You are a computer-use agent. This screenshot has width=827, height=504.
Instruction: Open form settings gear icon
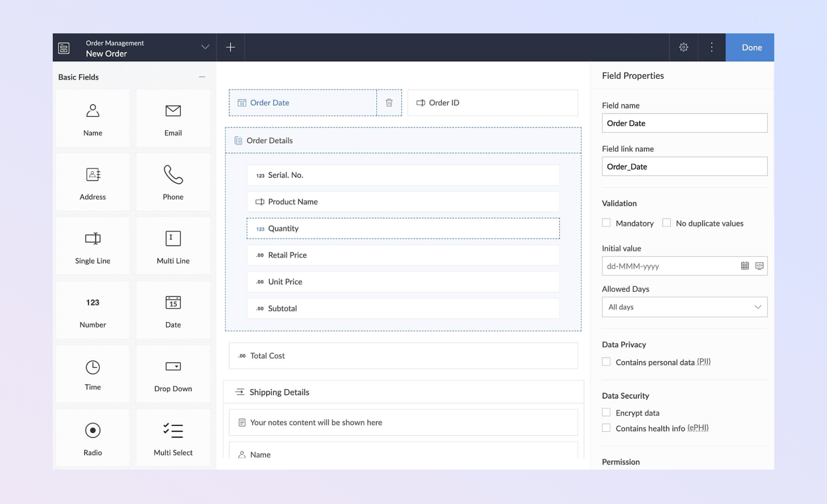click(683, 47)
